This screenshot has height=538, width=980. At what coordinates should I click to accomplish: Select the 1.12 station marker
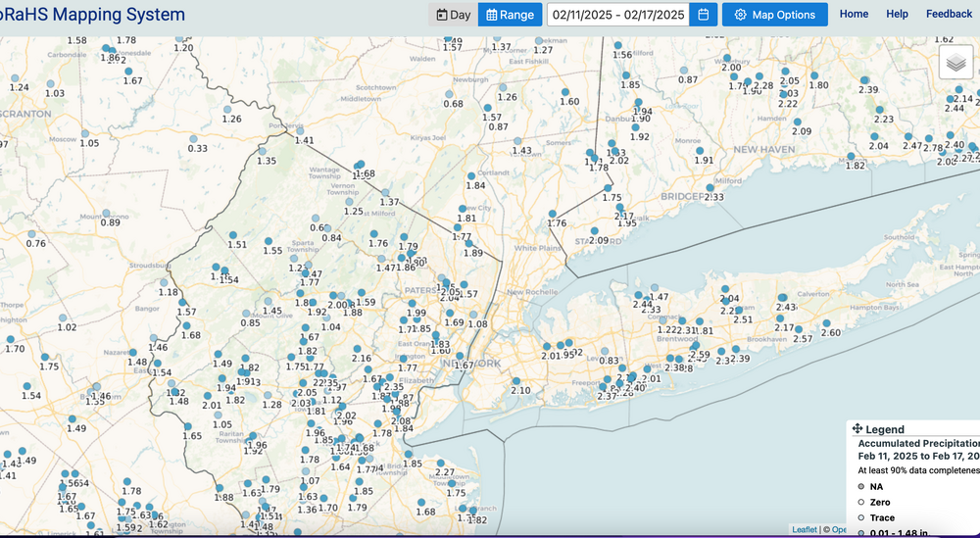pos(327,391)
